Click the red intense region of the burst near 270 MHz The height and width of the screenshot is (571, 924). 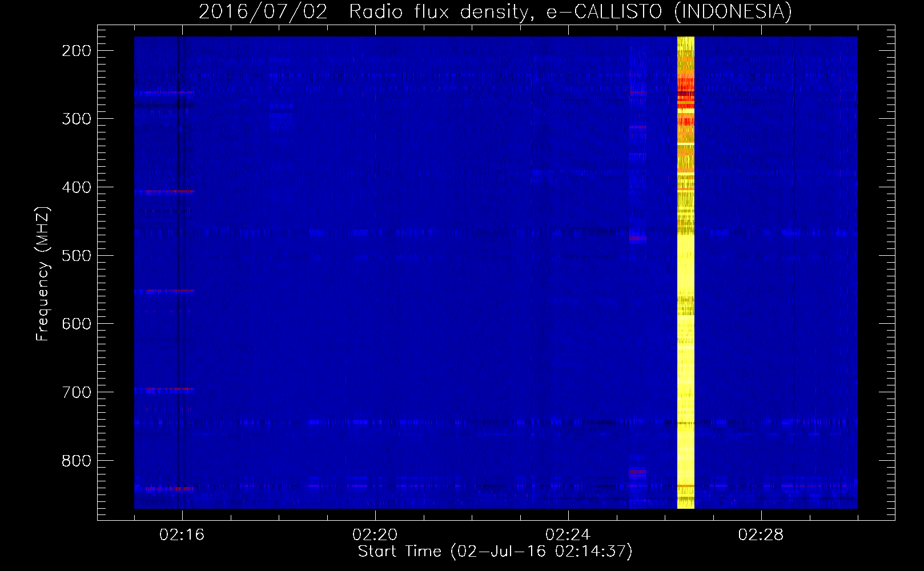685,95
